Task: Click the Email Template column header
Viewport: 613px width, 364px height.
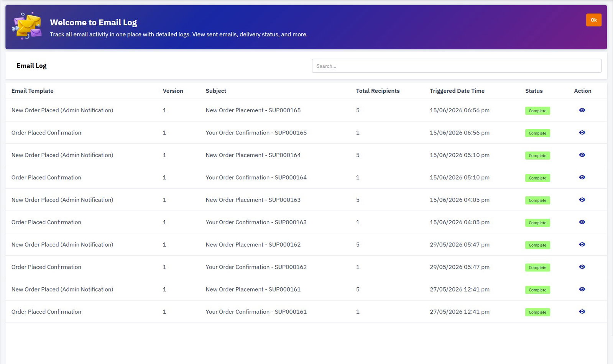Action: coord(33,91)
